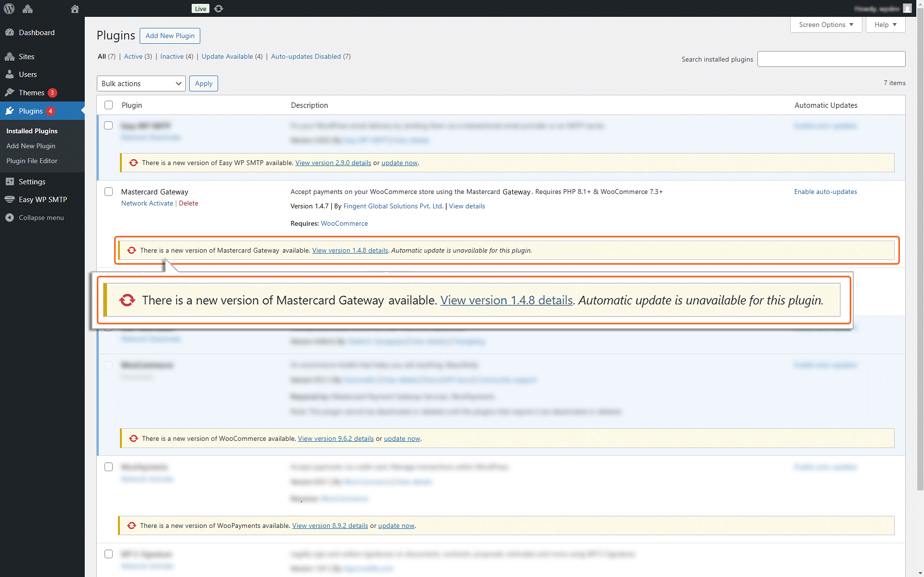This screenshot has width=924, height=577.
Task: View version 2.9.0 details
Action: coord(333,163)
